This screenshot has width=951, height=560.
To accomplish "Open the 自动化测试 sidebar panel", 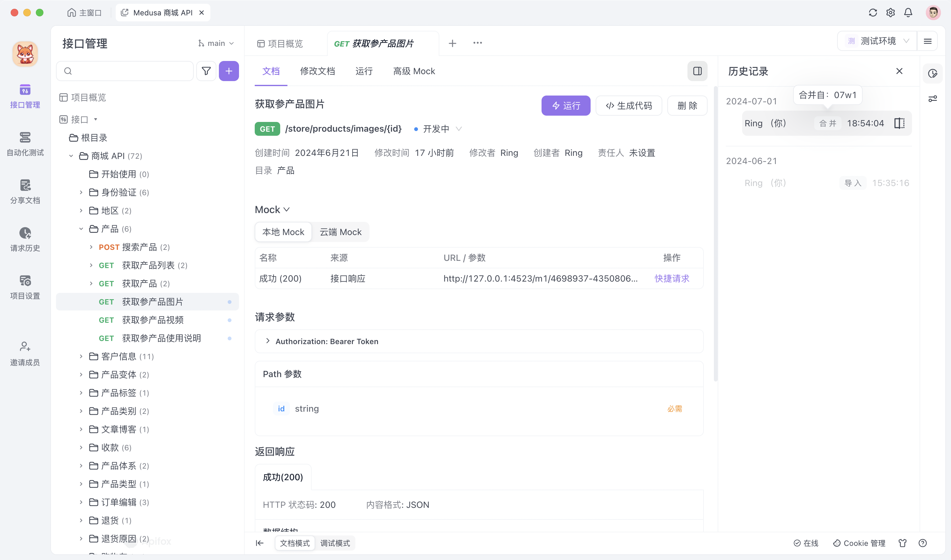I will coord(25,143).
